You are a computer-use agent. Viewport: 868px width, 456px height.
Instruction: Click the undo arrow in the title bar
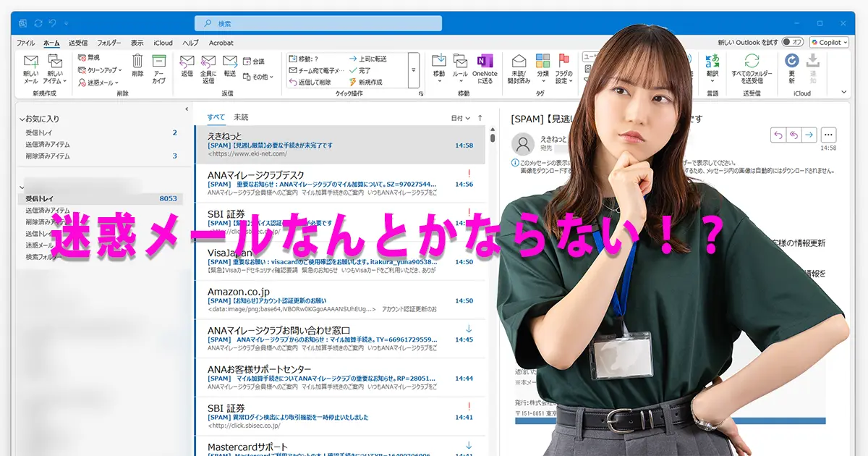click(x=54, y=23)
